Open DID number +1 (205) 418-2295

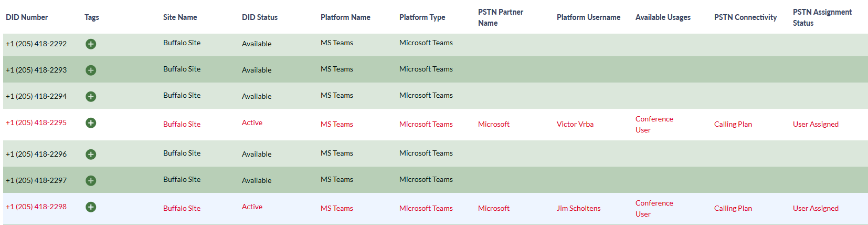pyautogui.click(x=36, y=122)
